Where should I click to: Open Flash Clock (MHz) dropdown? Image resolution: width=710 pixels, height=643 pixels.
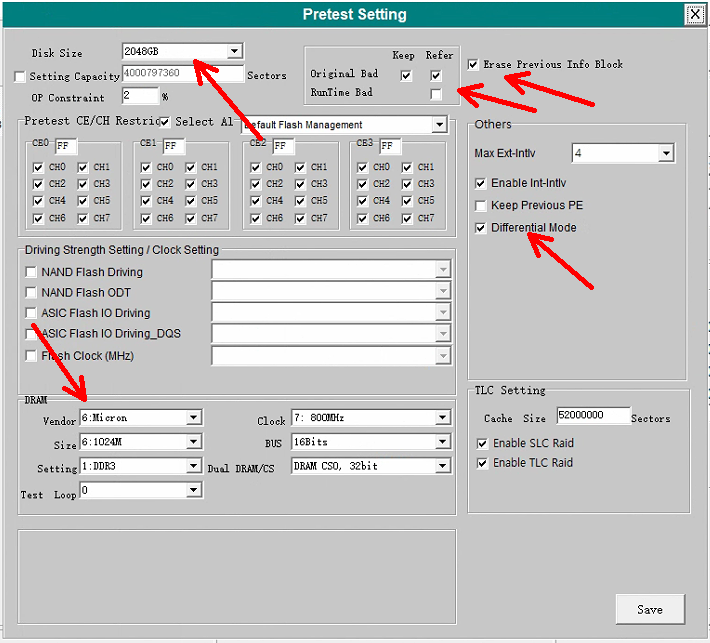(x=443, y=356)
